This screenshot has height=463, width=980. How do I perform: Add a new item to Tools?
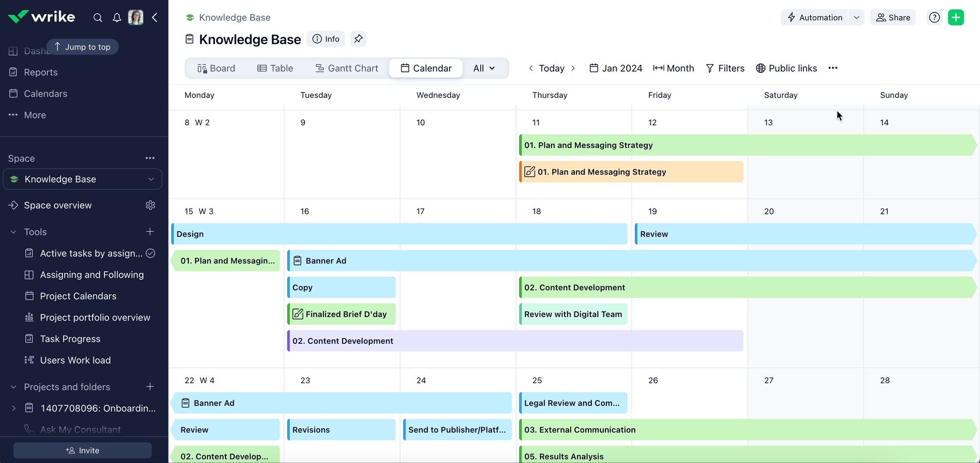coord(150,232)
